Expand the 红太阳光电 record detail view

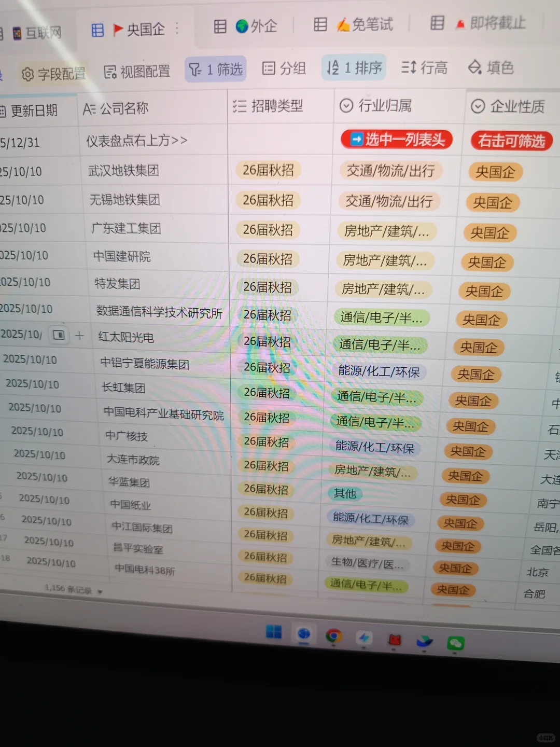(x=59, y=335)
